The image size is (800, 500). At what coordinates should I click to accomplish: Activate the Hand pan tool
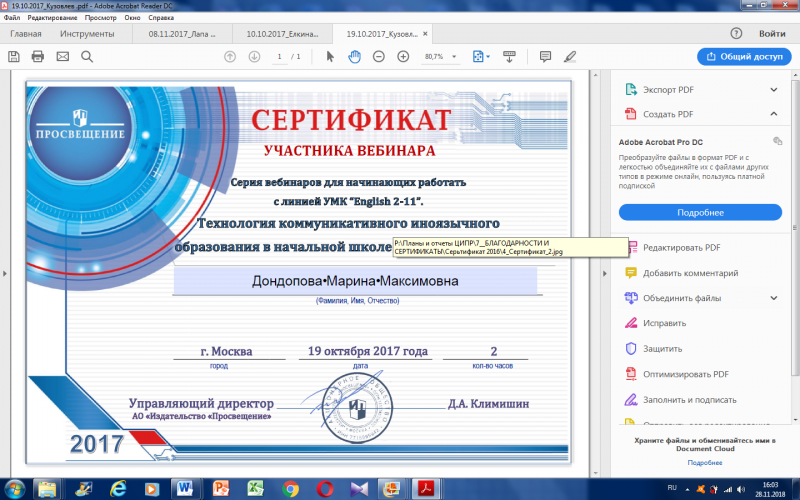[354, 57]
